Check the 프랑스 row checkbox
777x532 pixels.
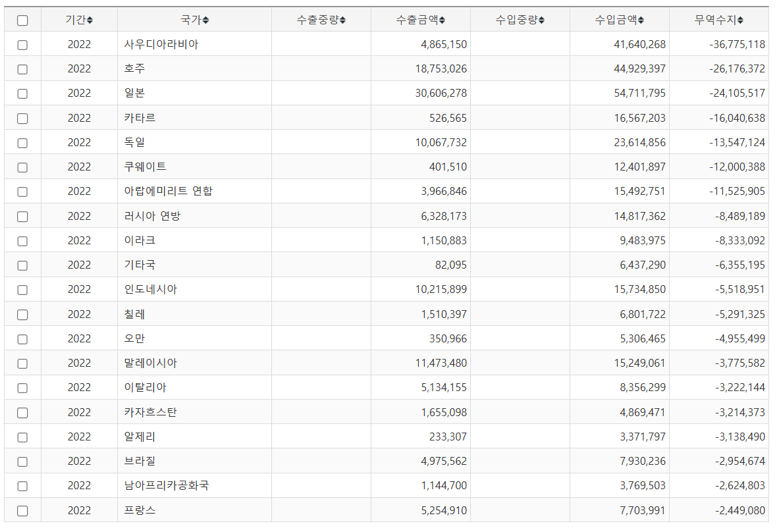click(22, 511)
